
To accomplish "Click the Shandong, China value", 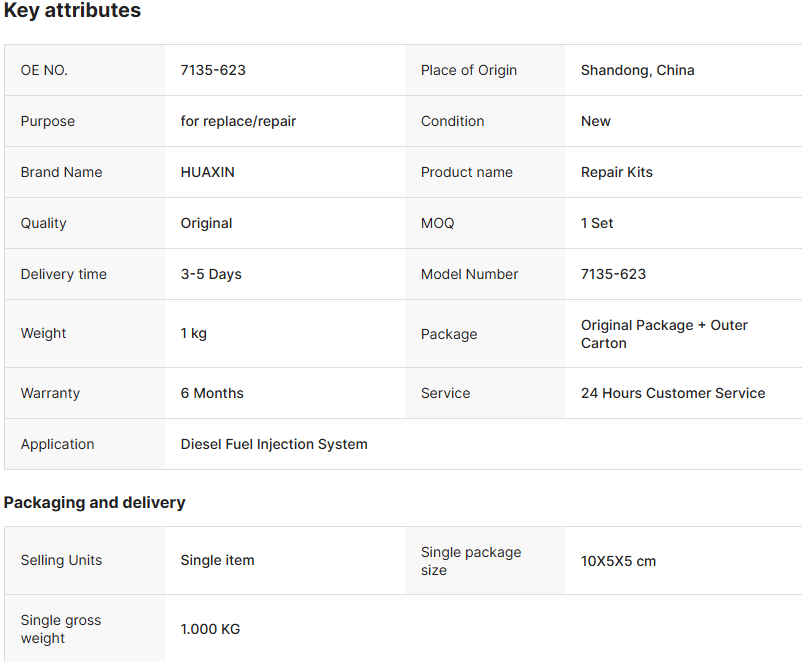I will [637, 70].
